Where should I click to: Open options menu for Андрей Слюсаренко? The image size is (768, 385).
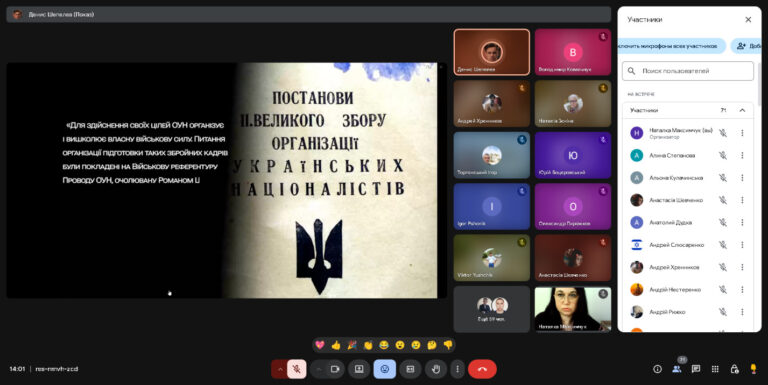click(742, 245)
